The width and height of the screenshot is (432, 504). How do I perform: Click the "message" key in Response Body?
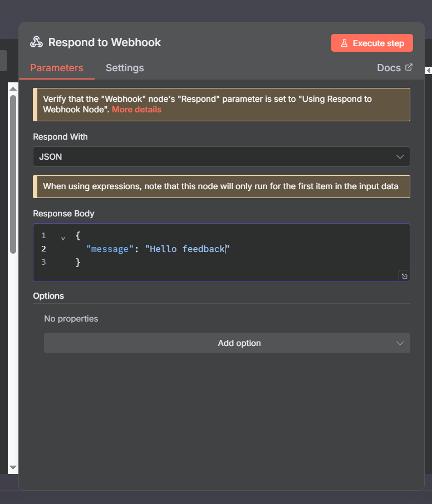pyautogui.click(x=110, y=249)
